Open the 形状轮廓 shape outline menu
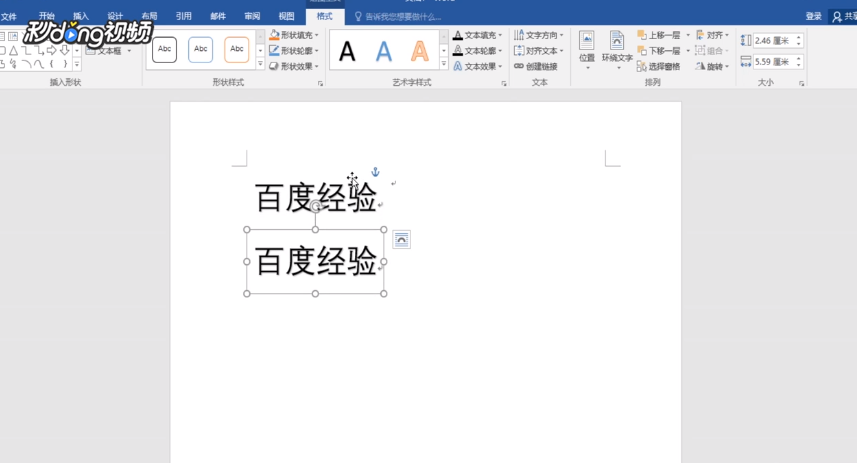Image resolution: width=857 pixels, height=463 pixels. point(294,51)
